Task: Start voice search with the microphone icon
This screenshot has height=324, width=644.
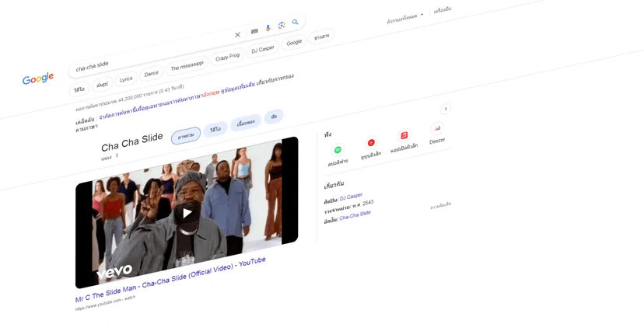Action: 268,28
